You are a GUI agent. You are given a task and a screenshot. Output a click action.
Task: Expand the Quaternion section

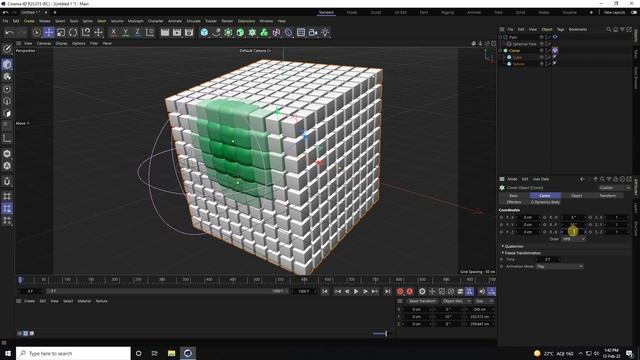tap(513, 246)
